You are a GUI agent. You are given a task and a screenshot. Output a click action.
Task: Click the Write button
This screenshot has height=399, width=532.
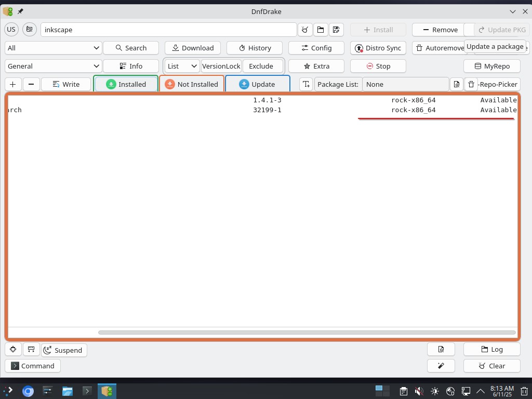pyautogui.click(x=66, y=84)
